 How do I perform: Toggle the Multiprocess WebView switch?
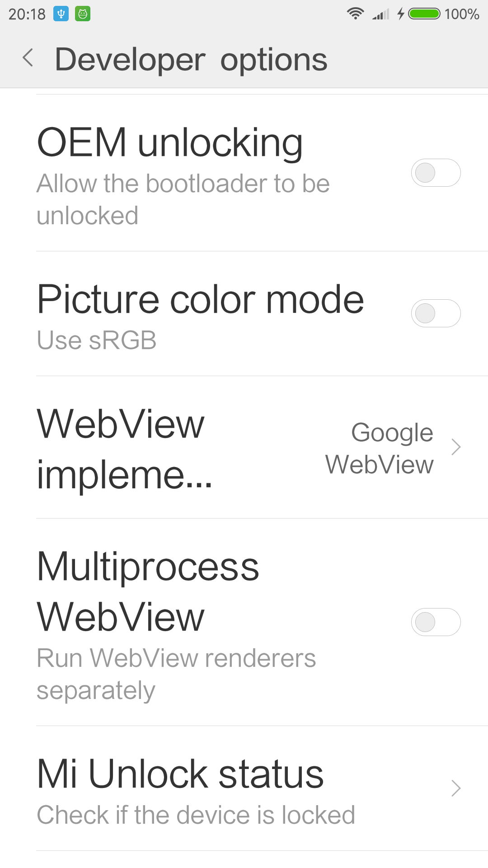click(x=436, y=622)
